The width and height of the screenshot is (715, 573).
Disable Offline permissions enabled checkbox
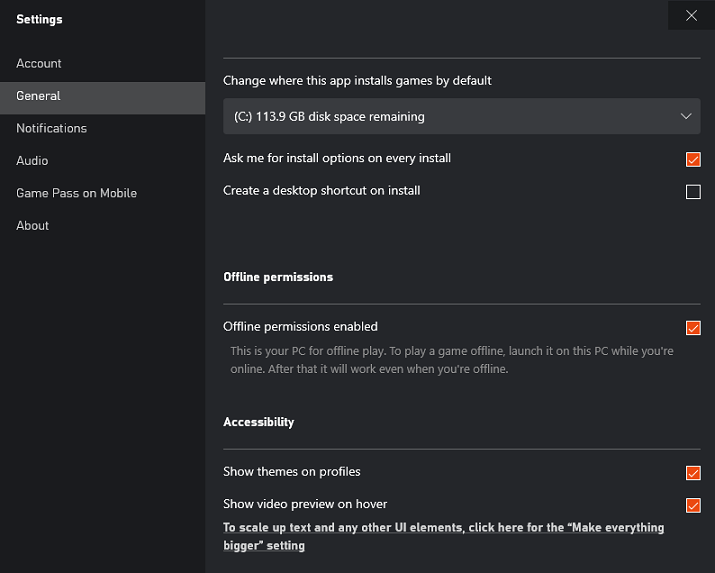coord(693,328)
